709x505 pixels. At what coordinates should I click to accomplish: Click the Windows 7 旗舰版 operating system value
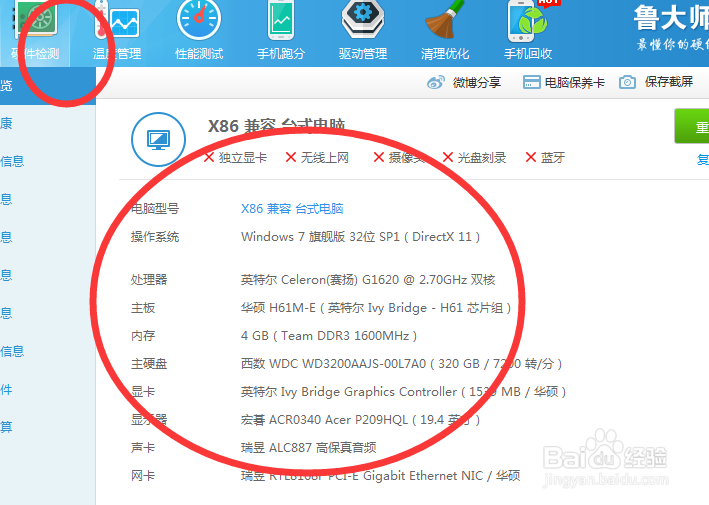coord(360,237)
